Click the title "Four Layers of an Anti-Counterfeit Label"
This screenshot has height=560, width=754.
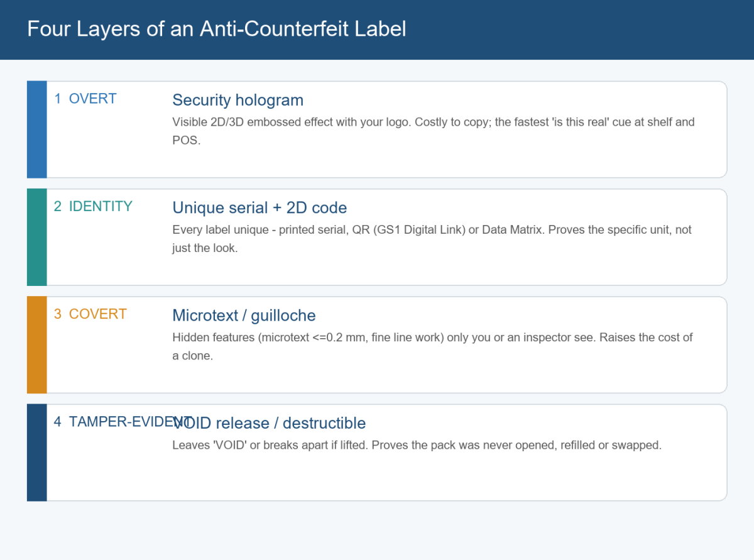pyautogui.click(x=217, y=29)
